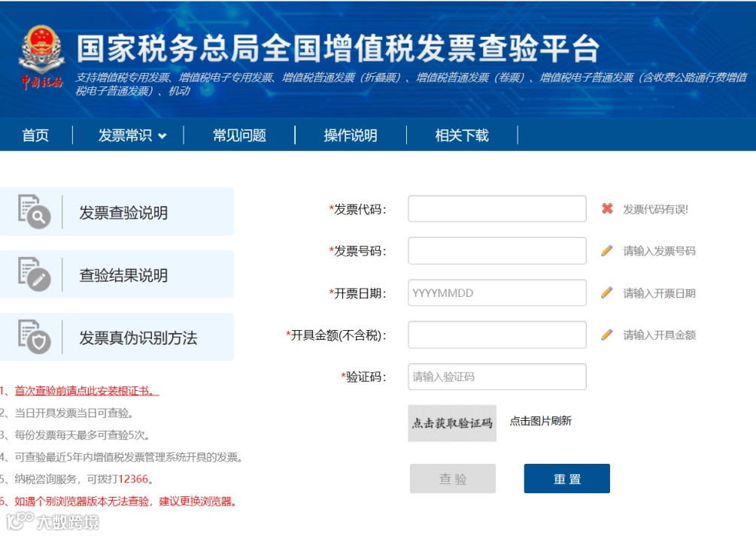Click the shield document icon for 发票真伪识别方法
The width and height of the screenshot is (756, 536).
point(34,337)
